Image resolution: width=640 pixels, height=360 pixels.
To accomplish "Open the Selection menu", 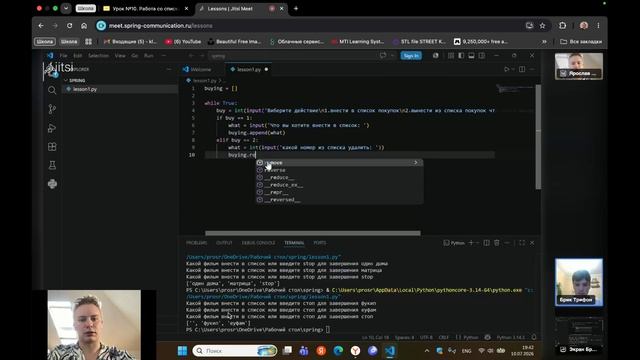I will click(98, 56).
